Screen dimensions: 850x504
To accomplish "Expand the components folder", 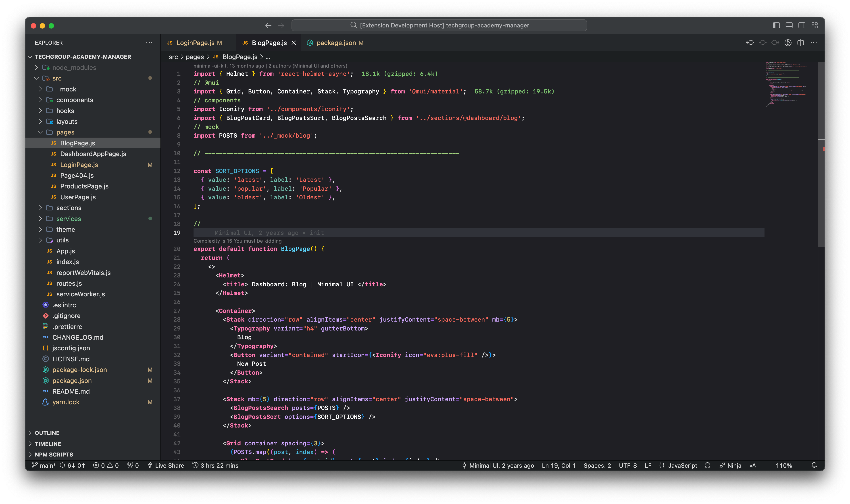I will point(74,100).
